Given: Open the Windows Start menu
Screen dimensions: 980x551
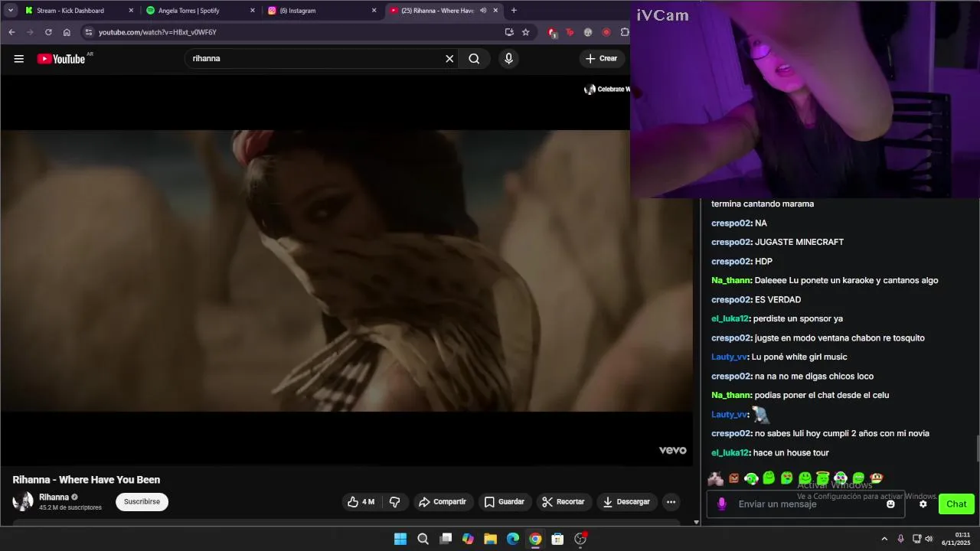Looking at the screenshot, I should (x=400, y=539).
